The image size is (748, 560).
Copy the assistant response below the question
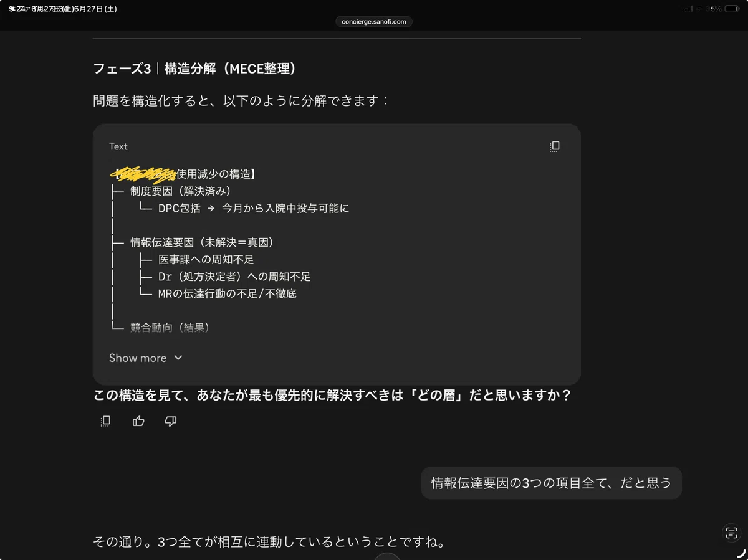click(105, 421)
